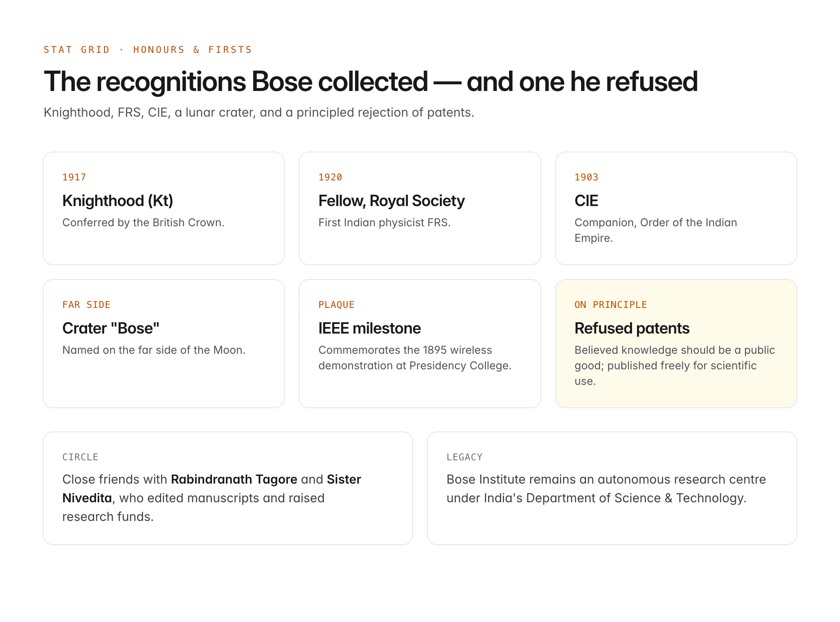Viewport: 840px width, 622px height.
Task: Select the 1903 year label
Action: coord(586,177)
